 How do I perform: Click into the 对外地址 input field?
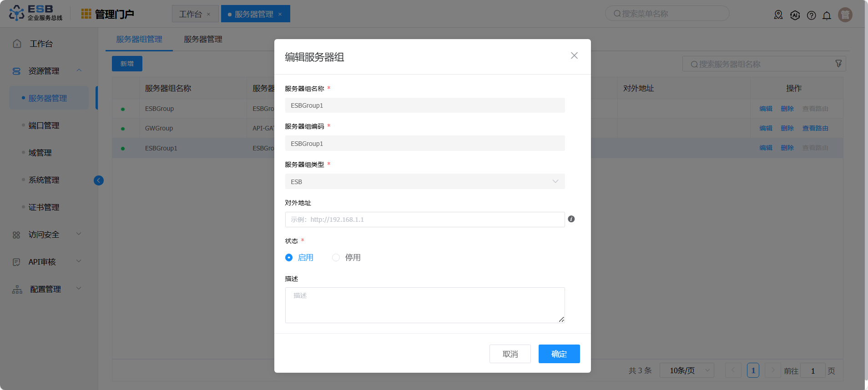424,220
